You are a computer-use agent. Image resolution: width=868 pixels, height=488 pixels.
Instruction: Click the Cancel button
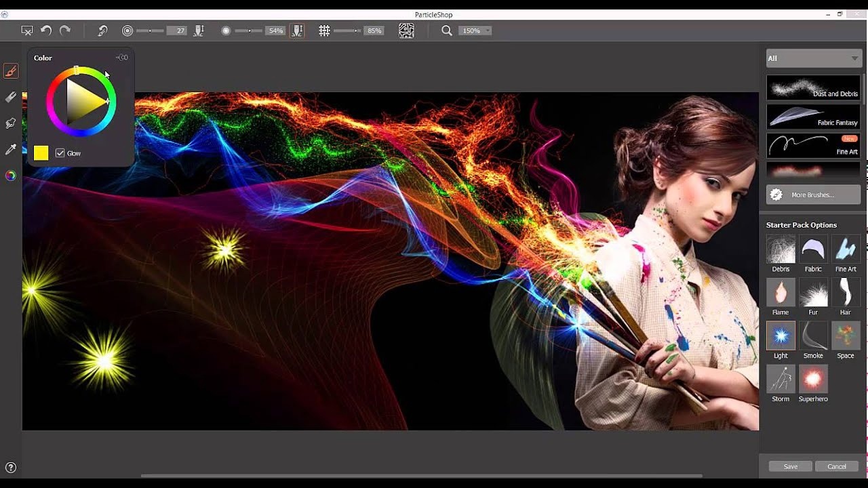pos(837,466)
